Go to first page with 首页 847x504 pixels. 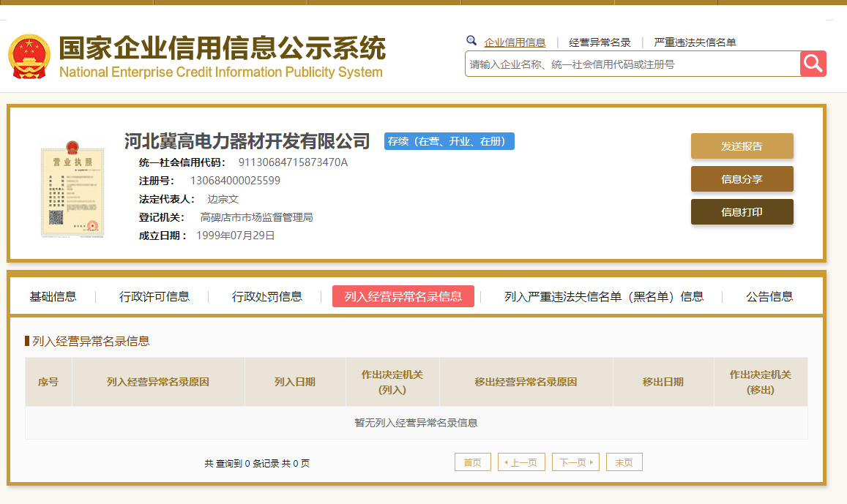473,462
